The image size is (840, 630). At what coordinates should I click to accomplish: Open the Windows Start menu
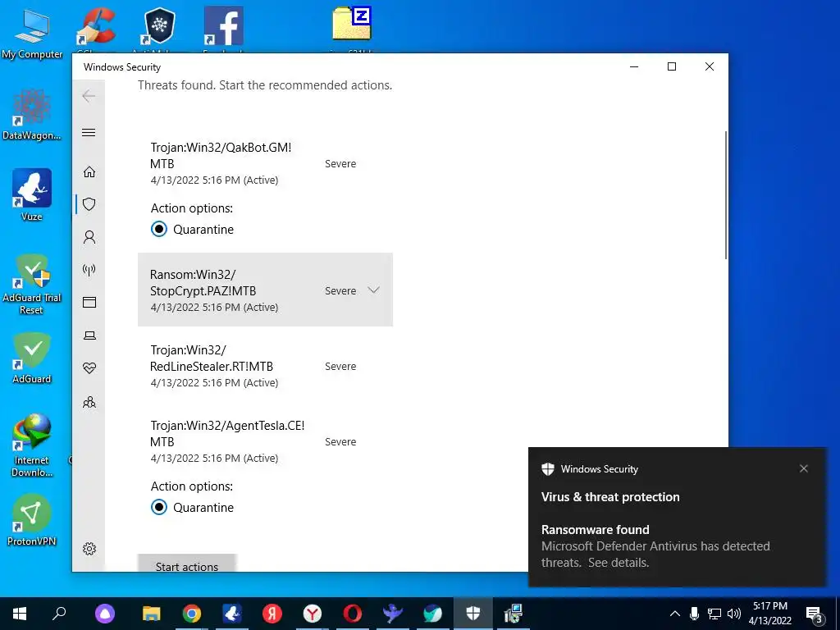(x=20, y=614)
